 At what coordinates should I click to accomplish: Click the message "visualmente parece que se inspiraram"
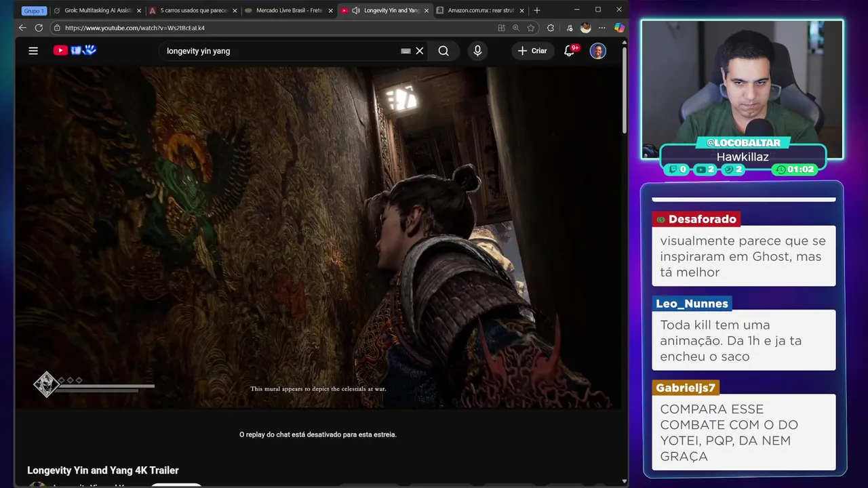[x=743, y=256]
